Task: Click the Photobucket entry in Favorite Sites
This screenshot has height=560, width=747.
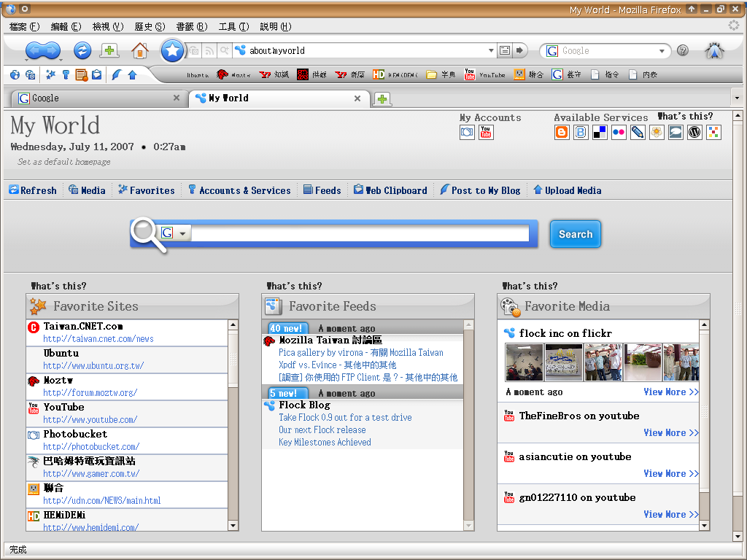Action: (127, 440)
